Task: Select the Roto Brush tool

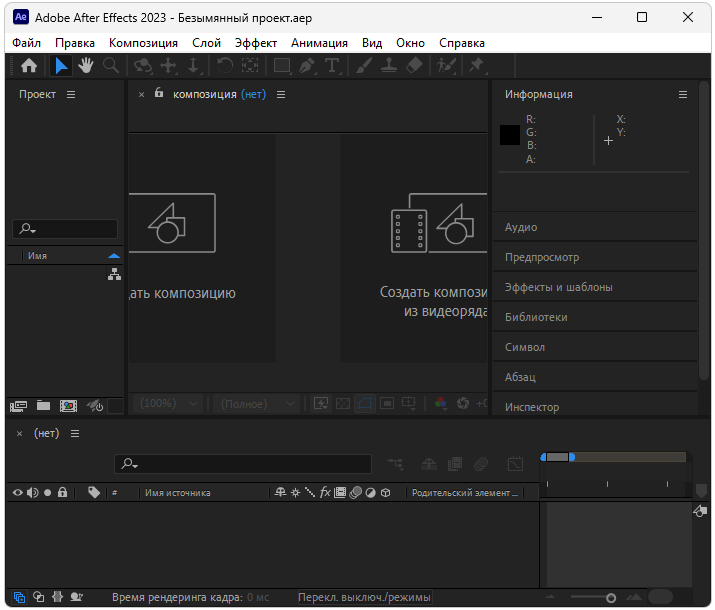Action: 446,66
